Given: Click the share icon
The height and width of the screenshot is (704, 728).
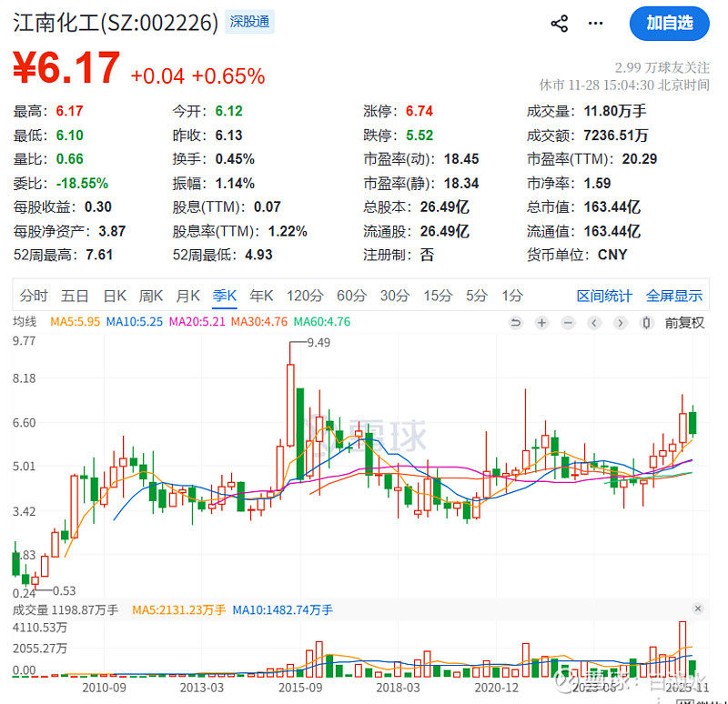Looking at the screenshot, I should (x=560, y=24).
